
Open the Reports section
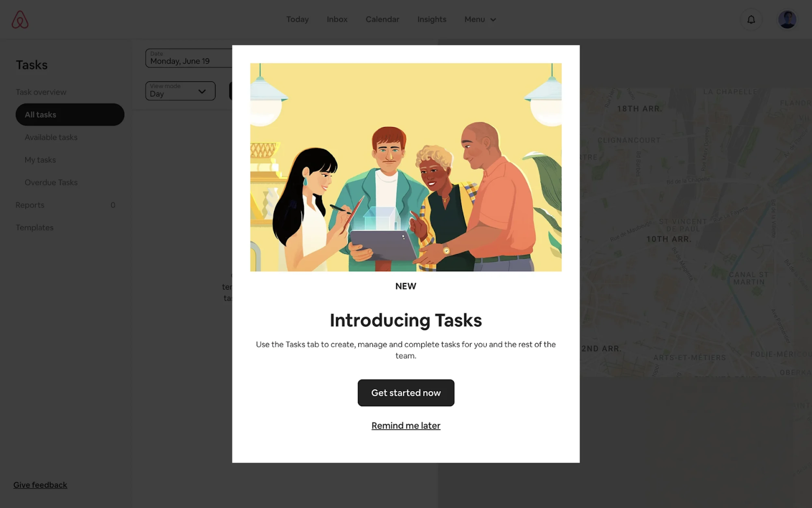(30, 205)
